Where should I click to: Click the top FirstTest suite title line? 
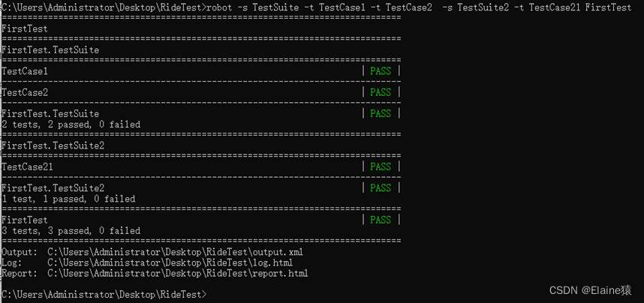coord(25,28)
